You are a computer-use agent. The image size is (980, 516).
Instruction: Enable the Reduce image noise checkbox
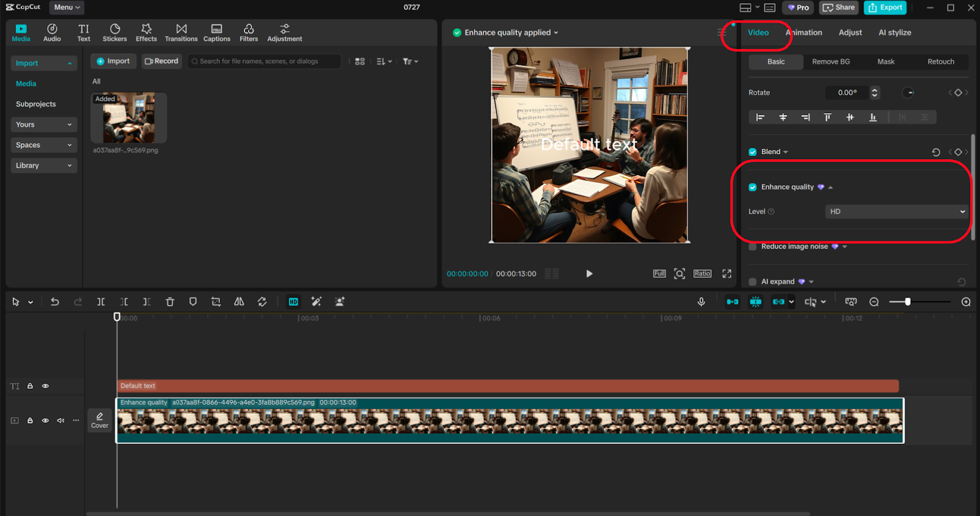pyautogui.click(x=753, y=247)
